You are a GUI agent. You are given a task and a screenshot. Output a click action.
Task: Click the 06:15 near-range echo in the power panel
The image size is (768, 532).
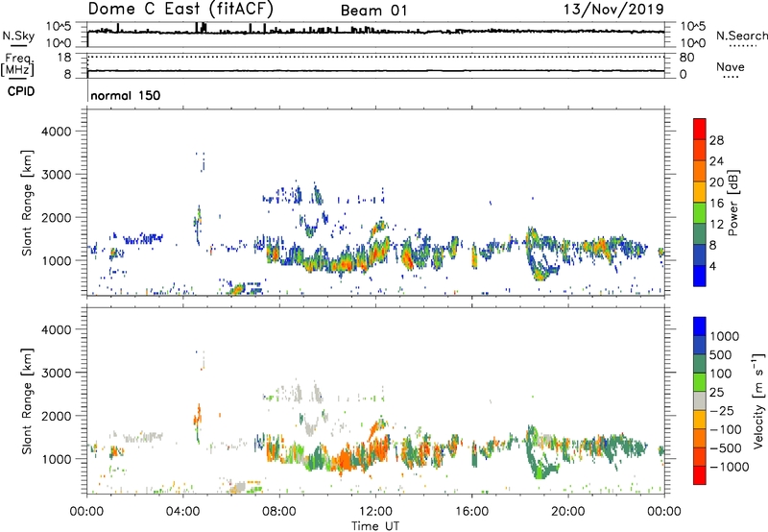coord(237,288)
